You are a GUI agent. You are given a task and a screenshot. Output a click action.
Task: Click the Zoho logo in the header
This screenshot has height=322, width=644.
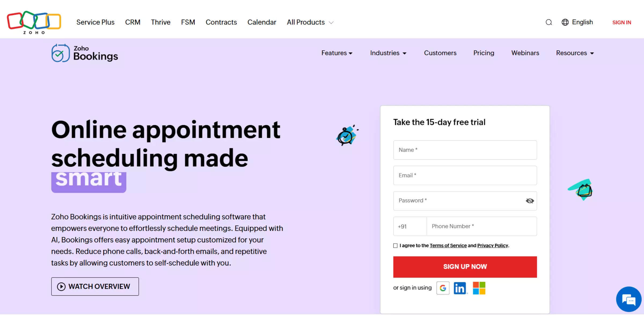[33, 22]
